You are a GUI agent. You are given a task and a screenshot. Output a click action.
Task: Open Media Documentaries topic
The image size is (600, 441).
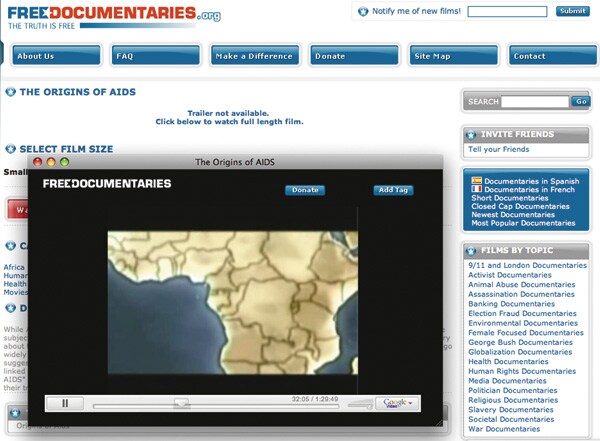click(507, 381)
